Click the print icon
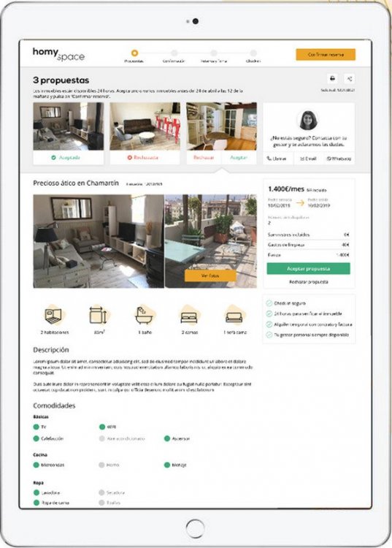This screenshot has height=548, width=392. [332, 79]
